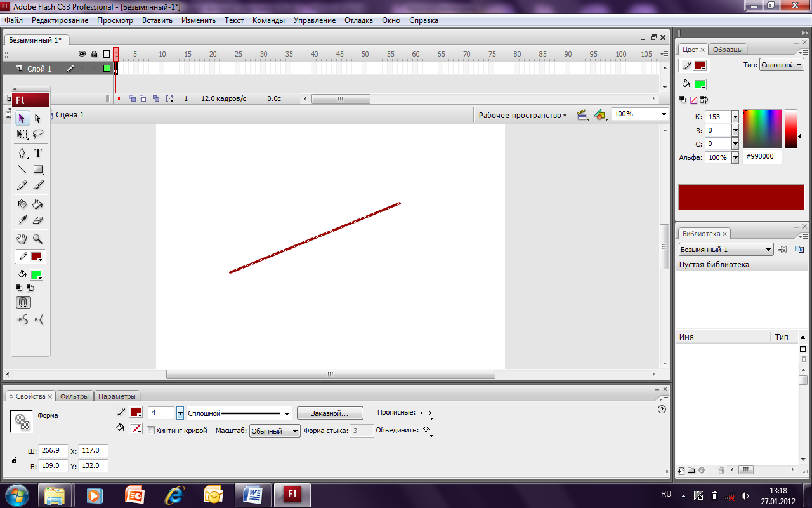Toggle Onion Skin in the timeline
The width and height of the screenshot is (812, 508).
pyautogui.click(x=132, y=98)
